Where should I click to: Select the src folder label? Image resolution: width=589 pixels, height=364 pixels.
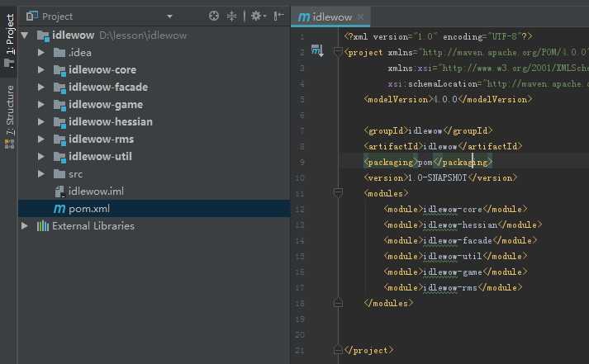point(75,174)
